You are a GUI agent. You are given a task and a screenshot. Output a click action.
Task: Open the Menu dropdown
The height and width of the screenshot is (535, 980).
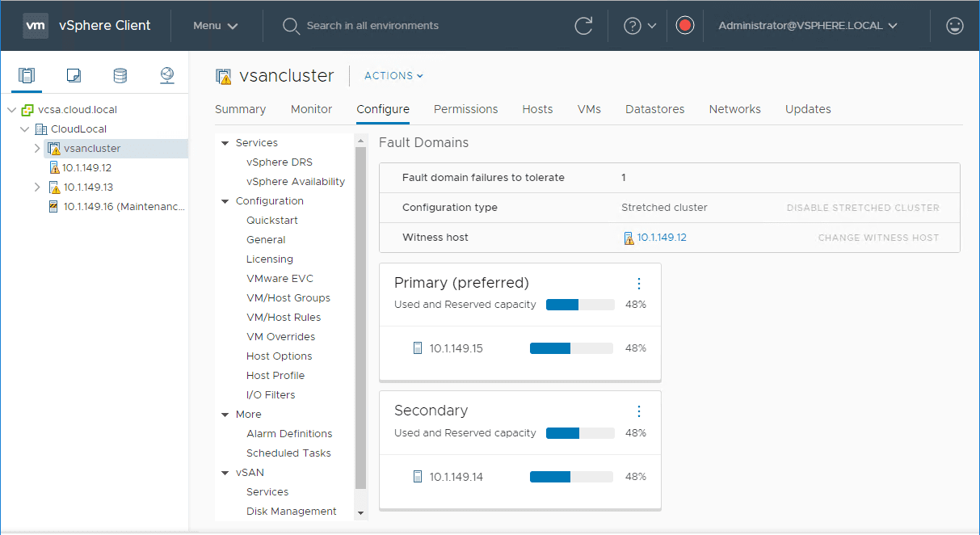coord(214,25)
